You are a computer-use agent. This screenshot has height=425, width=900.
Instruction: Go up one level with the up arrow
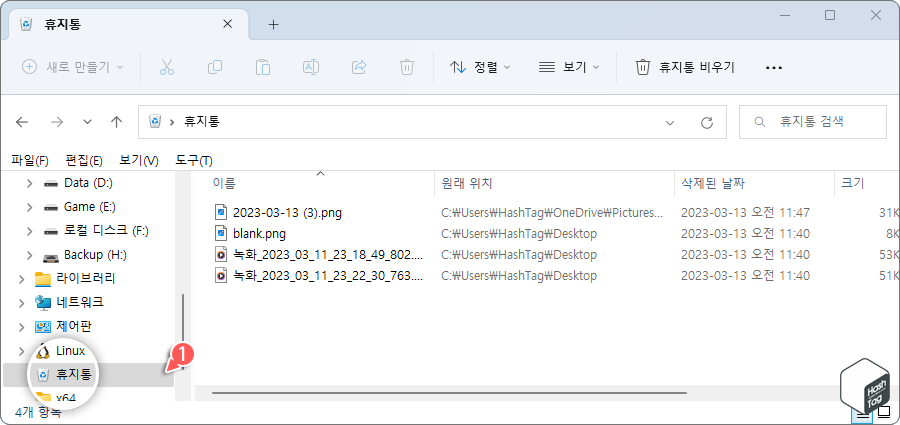[117, 122]
